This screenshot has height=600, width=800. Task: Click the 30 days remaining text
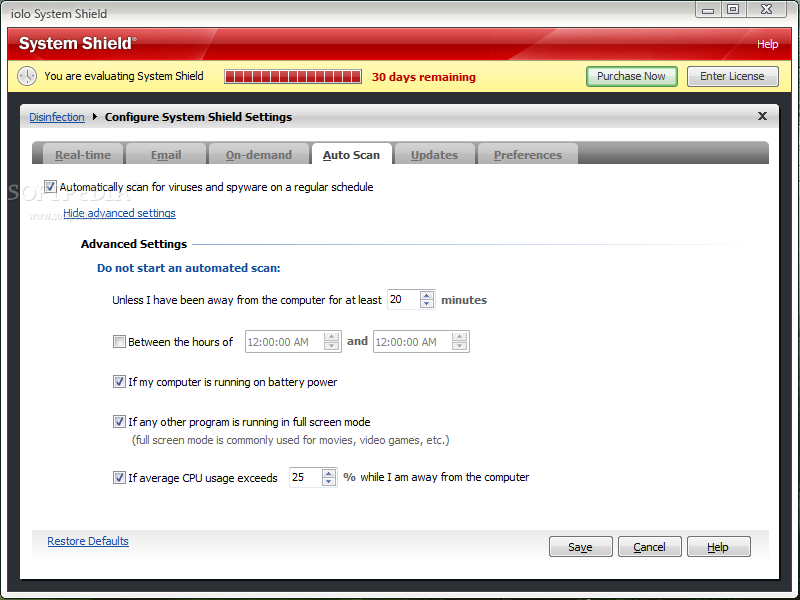[x=423, y=77]
